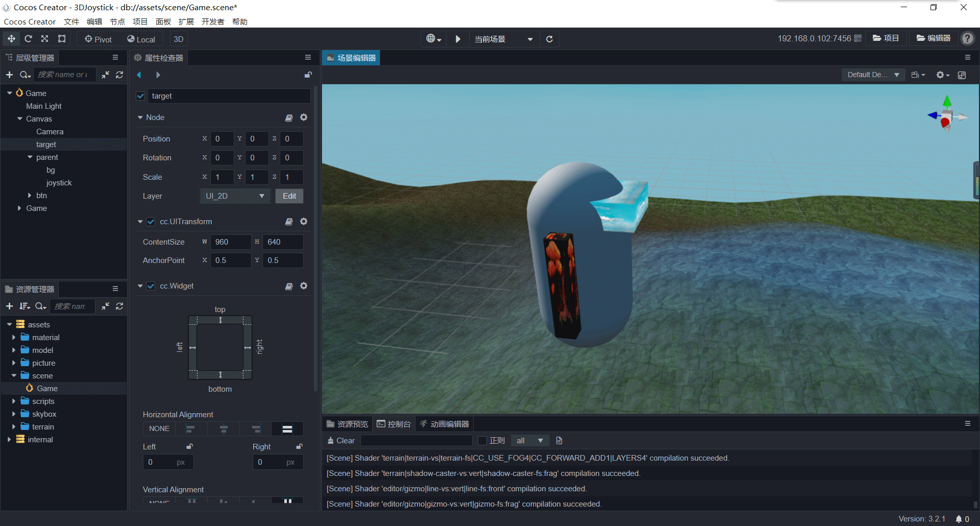Expand the btn node in hierarchy

(30, 196)
